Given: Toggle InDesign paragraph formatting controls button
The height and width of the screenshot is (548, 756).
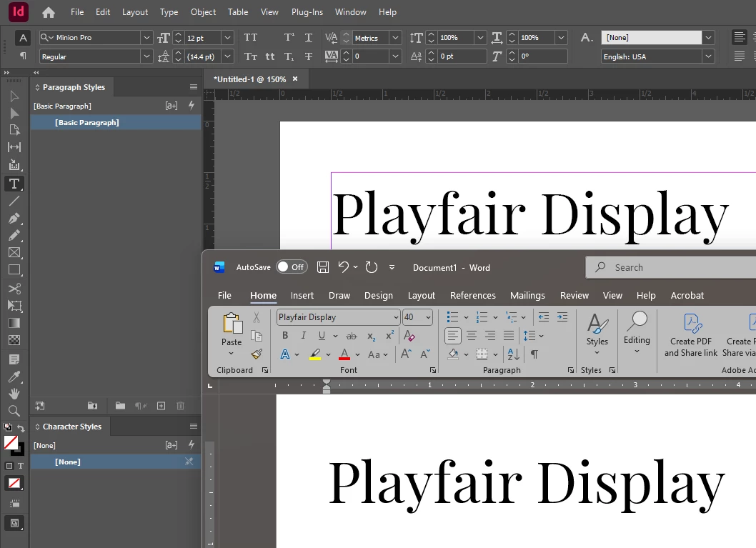Looking at the screenshot, I should 23,56.
